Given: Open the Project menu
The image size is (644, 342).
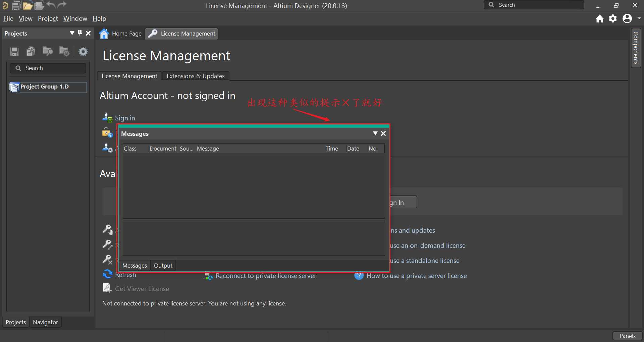Looking at the screenshot, I should (48, 18).
